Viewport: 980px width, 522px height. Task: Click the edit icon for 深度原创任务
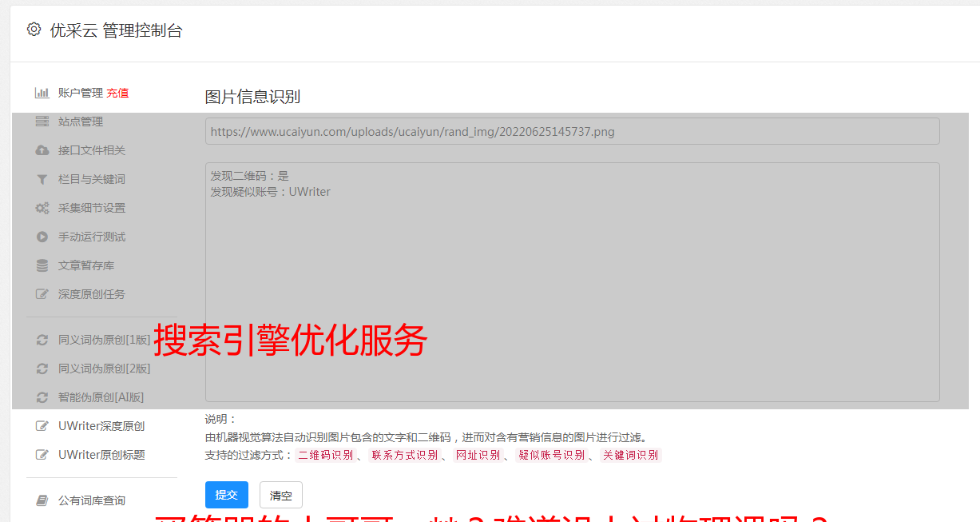coord(42,294)
